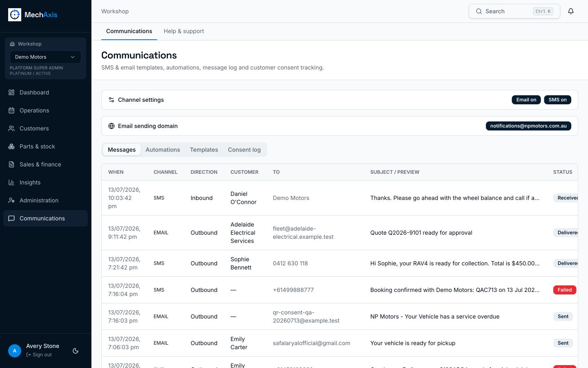The width and height of the screenshot is (588, 368).
Task: Click the Avery Stone avatar
Action: pyautogui.click(x=15, y=351)
